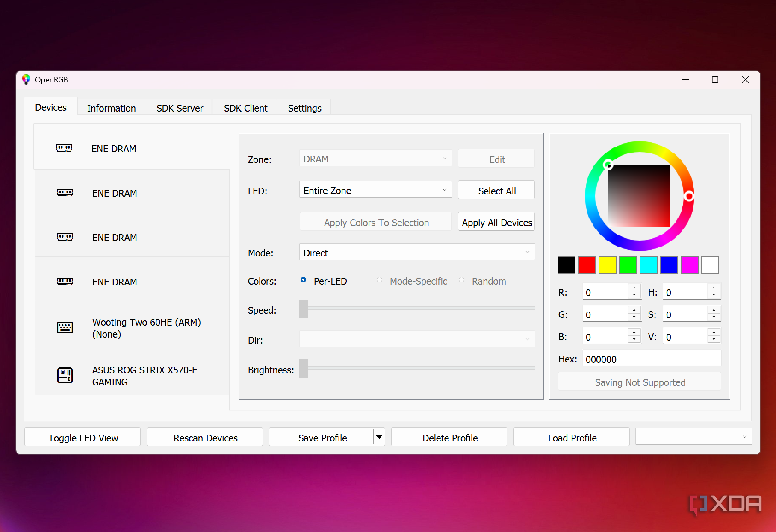Expand the Mode dropdown showing Direct
This screenshot has height=532, width=776.
pos(416,253)
